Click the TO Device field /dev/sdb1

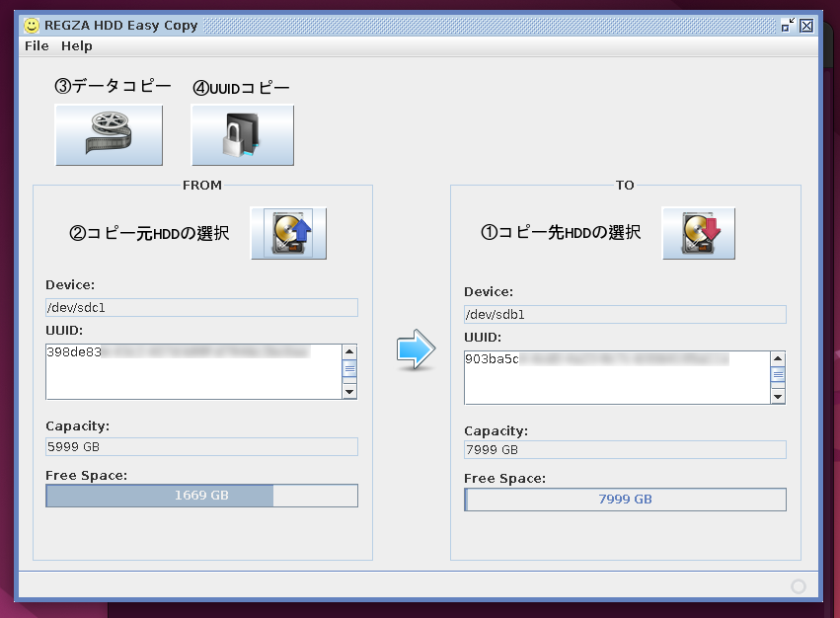point(625,315)
